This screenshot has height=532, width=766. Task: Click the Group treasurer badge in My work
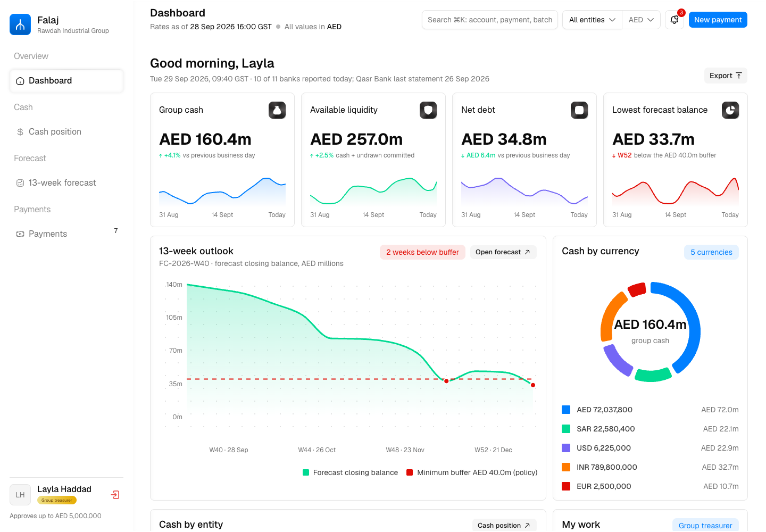click(705, 525)
